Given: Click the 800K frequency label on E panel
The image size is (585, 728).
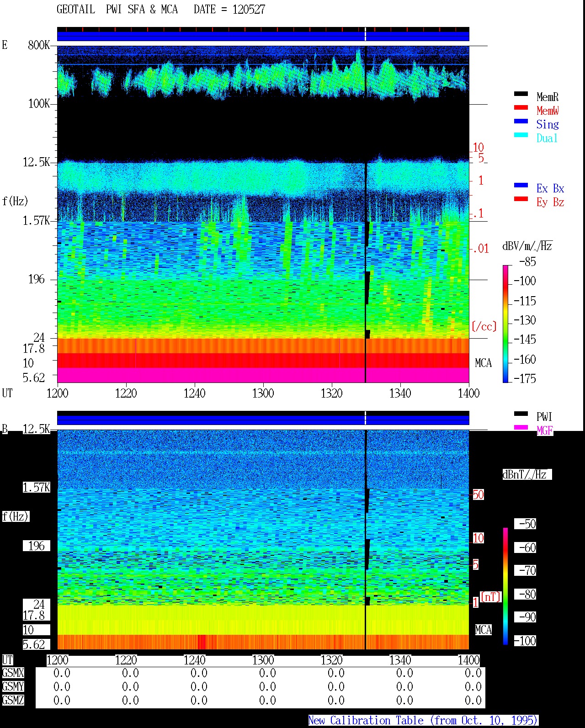Looking at the screenshot, I should tap(39, 45).
